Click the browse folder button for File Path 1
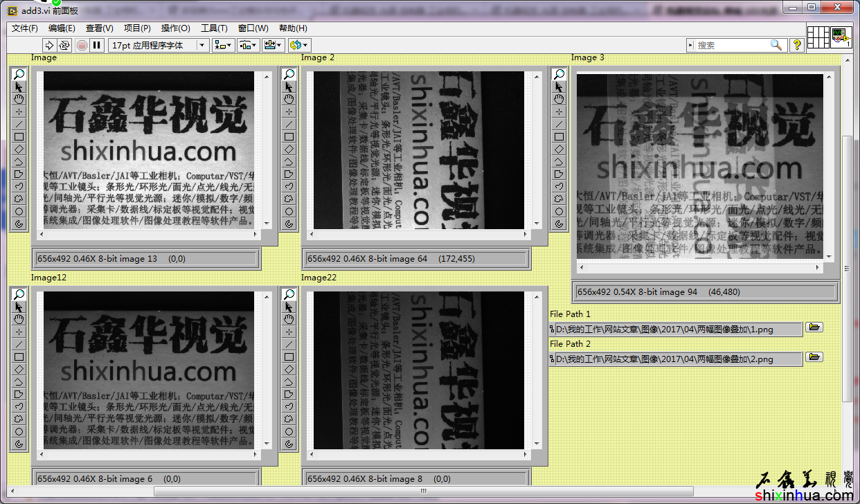Image resolution: width=860 pixels, height=504 pixels. point(814,327)
